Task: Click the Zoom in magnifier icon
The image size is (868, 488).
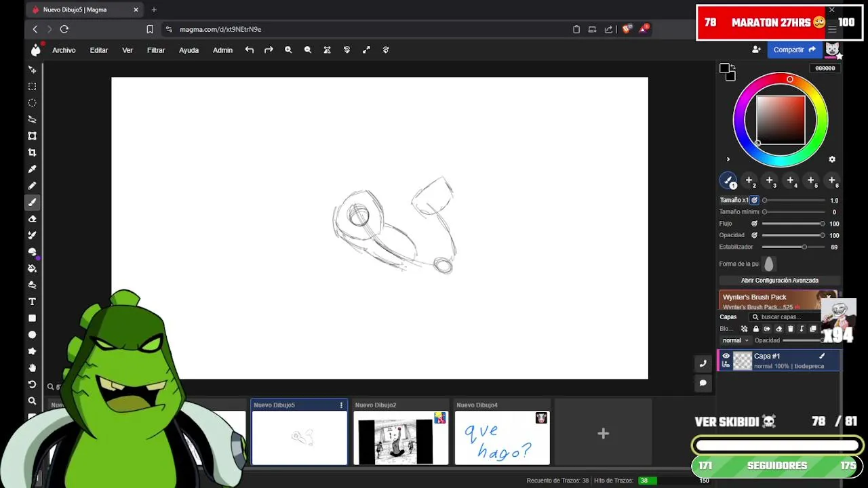Action: 288,49
